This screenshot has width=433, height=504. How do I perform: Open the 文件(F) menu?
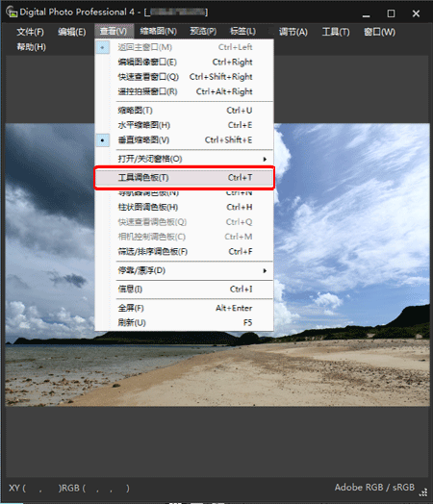[x=30, y=32]
